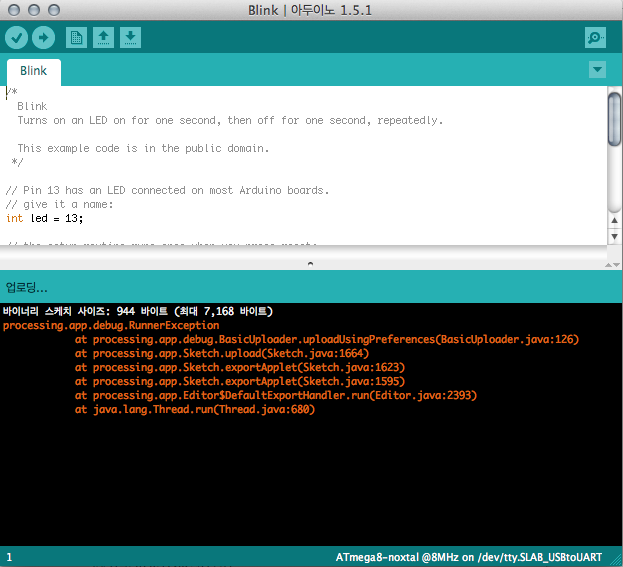623x567 pixels.
Task: Save the sketch with the down-arrow icon
Action: [x=130, y=38]
